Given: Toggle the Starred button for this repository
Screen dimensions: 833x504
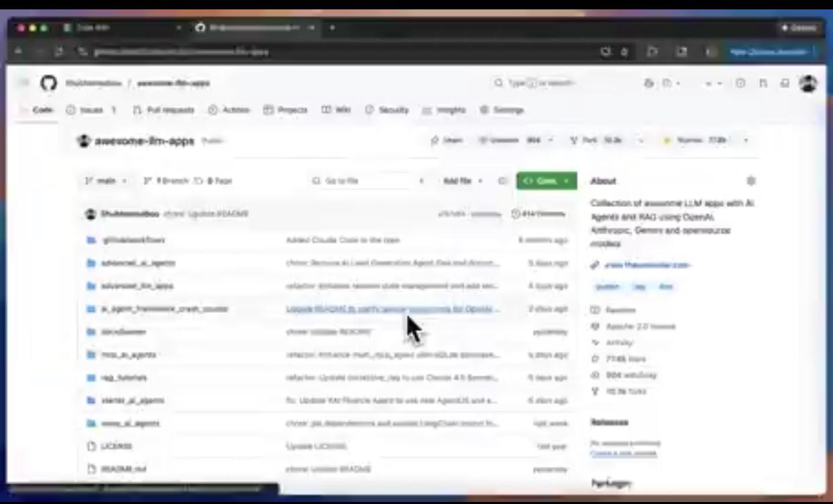Looking at the screenshot, I should point(695,141).
